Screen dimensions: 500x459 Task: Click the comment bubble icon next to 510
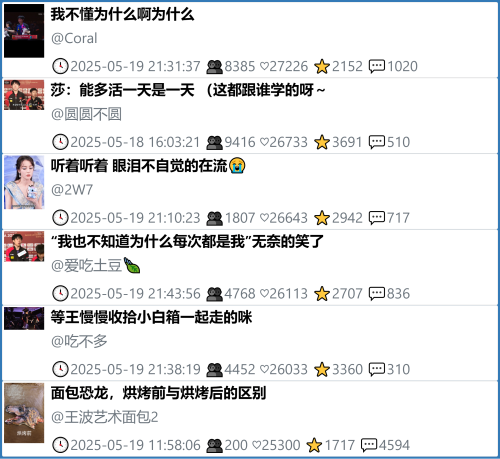click(377, 142)
